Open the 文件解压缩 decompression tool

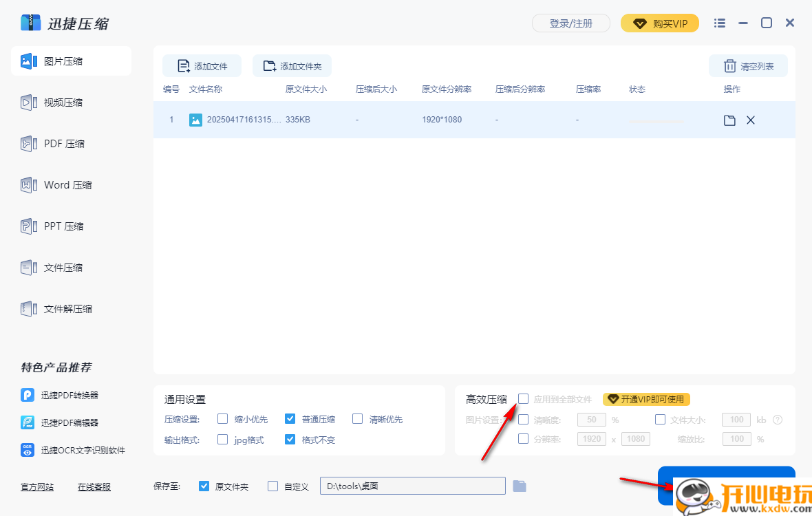65,308
